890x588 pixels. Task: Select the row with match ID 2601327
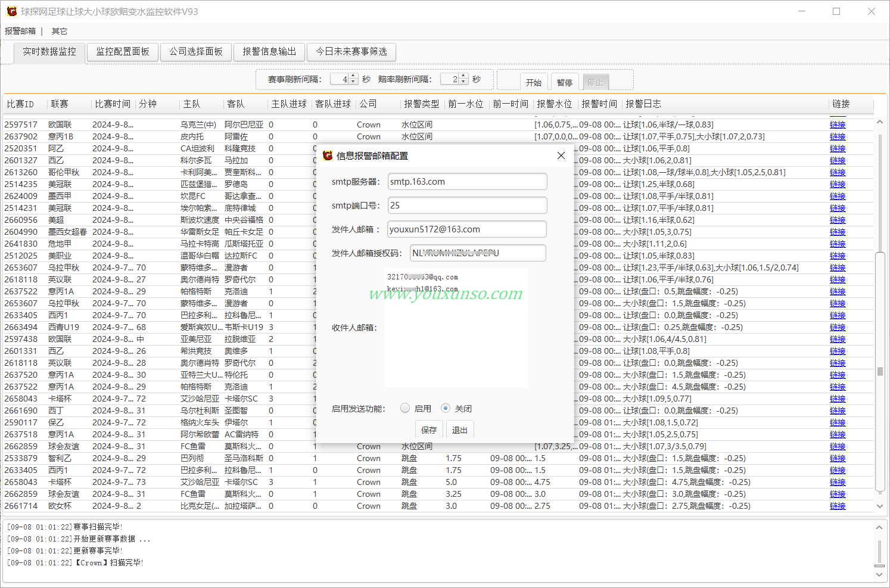tap(438, 160)
